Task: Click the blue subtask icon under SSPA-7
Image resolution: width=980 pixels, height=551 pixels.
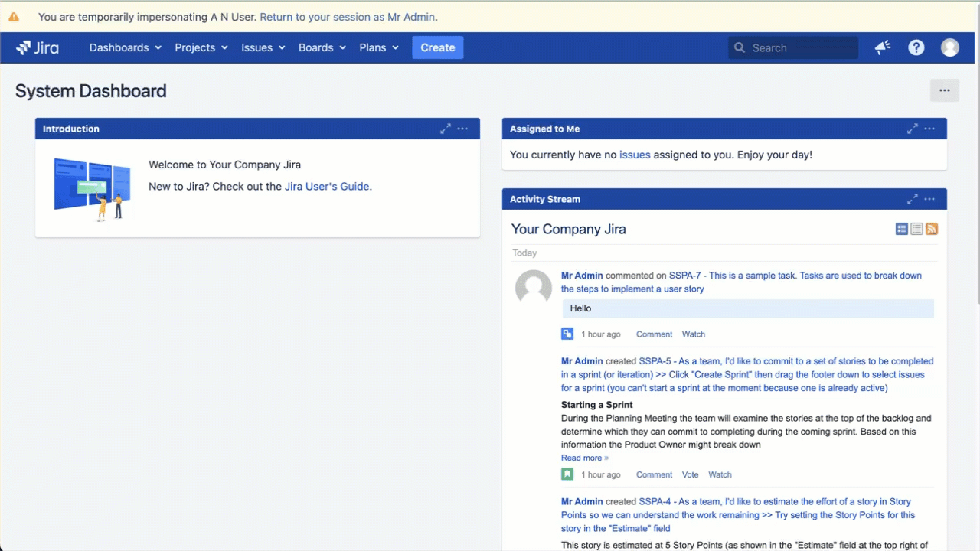Action: (567, 334)
